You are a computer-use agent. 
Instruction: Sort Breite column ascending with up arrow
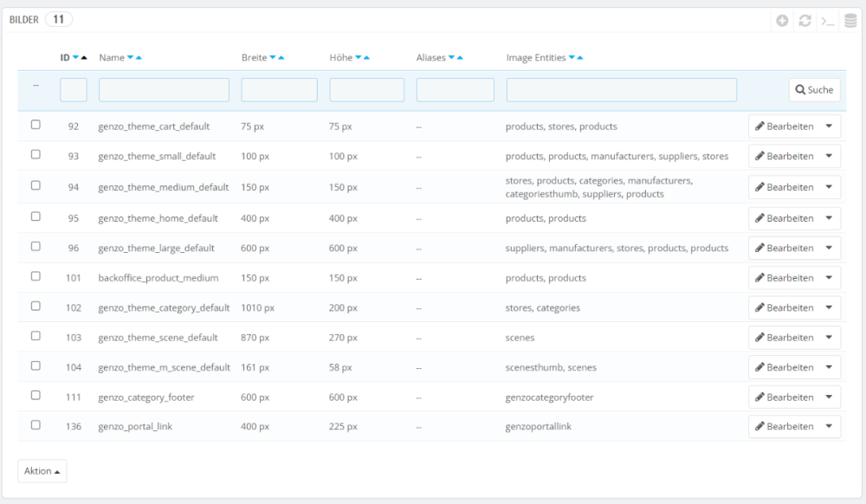tap(281, 58)
